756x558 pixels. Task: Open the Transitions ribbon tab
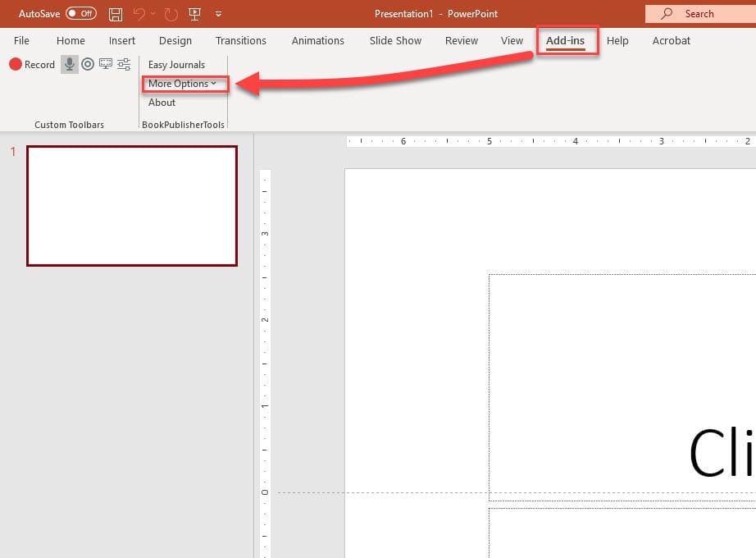pyautogui.click(x=240, y=40)
